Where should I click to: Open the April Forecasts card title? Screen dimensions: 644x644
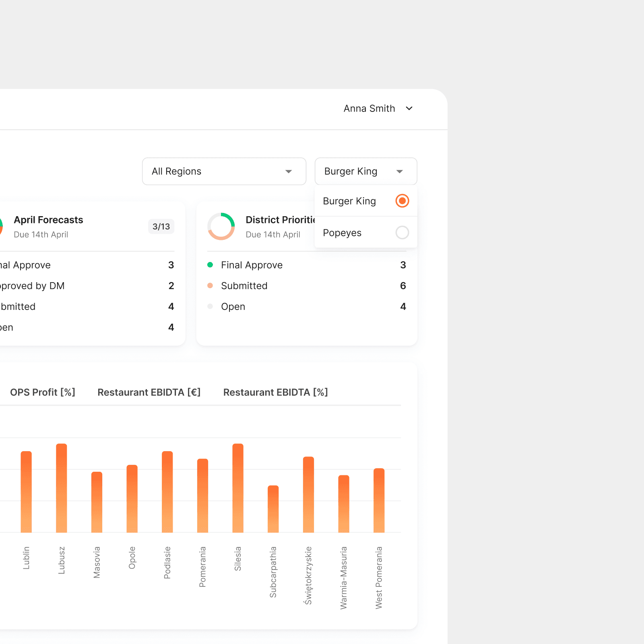point(48,220)
